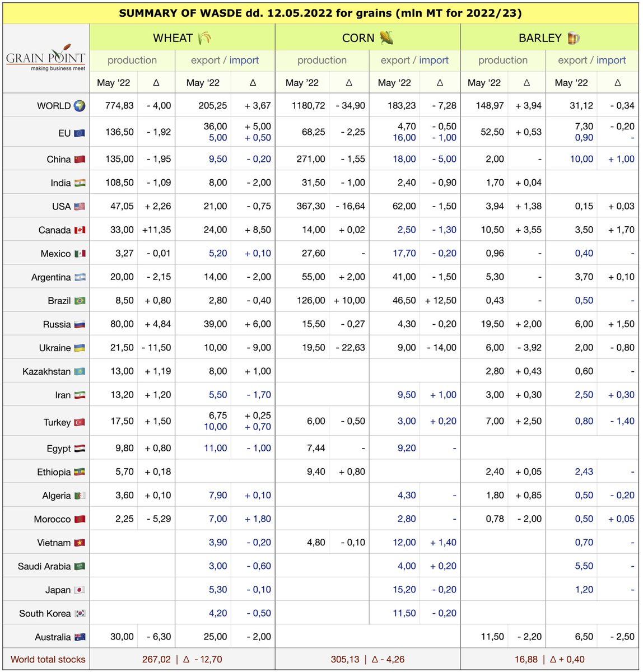Select Morocco wheat production change -5,29
This screenshot has width=643, height=672.
158,519
